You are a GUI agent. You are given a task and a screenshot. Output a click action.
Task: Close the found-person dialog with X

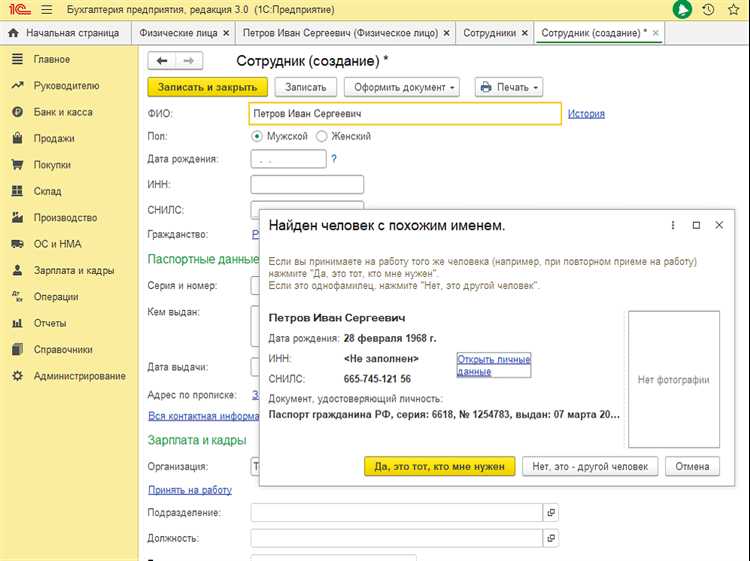tap(719, 225)
